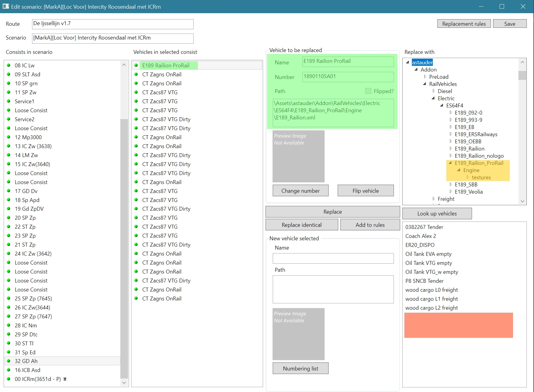The width and height of the screenshot is (534, 392).
Task: Expand the Diesel folder
Action: tap(433, 91)
